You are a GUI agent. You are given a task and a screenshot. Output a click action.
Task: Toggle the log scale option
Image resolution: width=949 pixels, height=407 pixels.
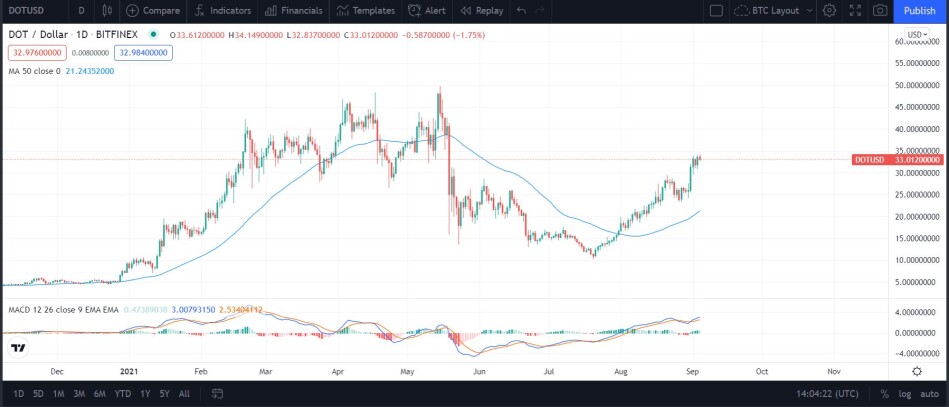point(904,394)
